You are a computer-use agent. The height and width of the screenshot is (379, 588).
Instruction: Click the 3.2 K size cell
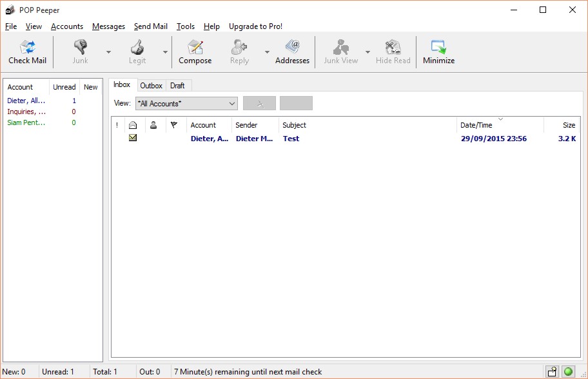pos(567,139)
